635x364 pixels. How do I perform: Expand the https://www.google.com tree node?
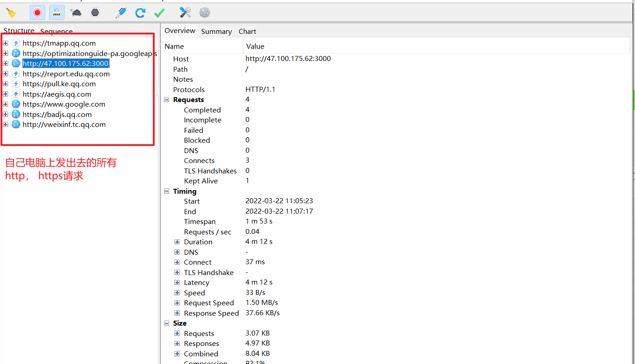click(x=5, y=104)
